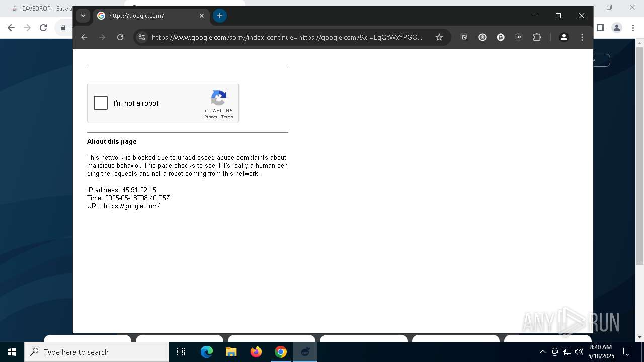Open the reCAPTCHA Terms link

tap(227, 117)
